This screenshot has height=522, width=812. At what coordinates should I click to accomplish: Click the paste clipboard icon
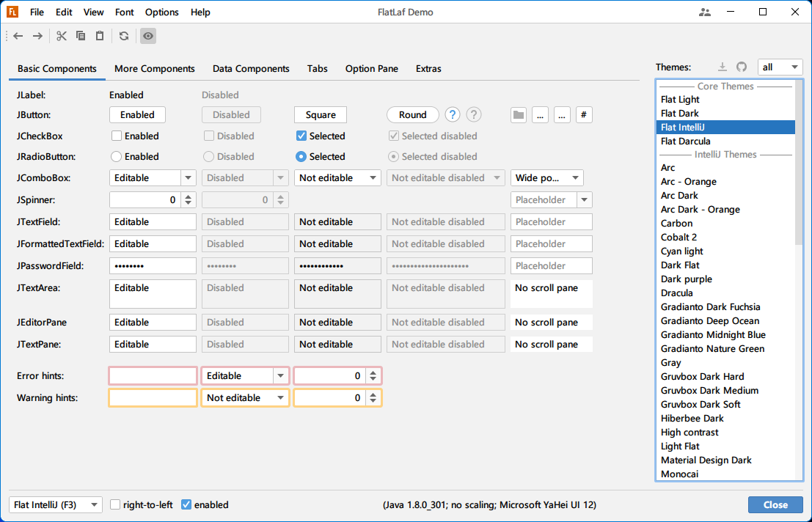point(100,36)
